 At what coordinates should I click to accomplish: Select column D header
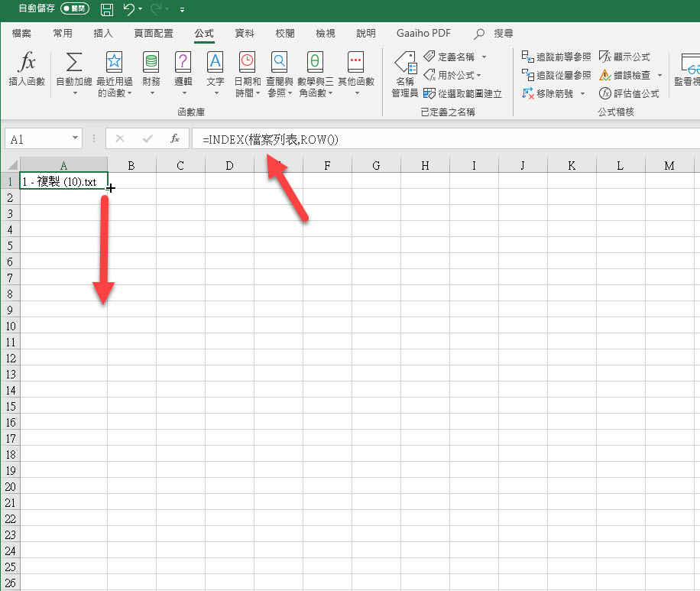[229, 165]
